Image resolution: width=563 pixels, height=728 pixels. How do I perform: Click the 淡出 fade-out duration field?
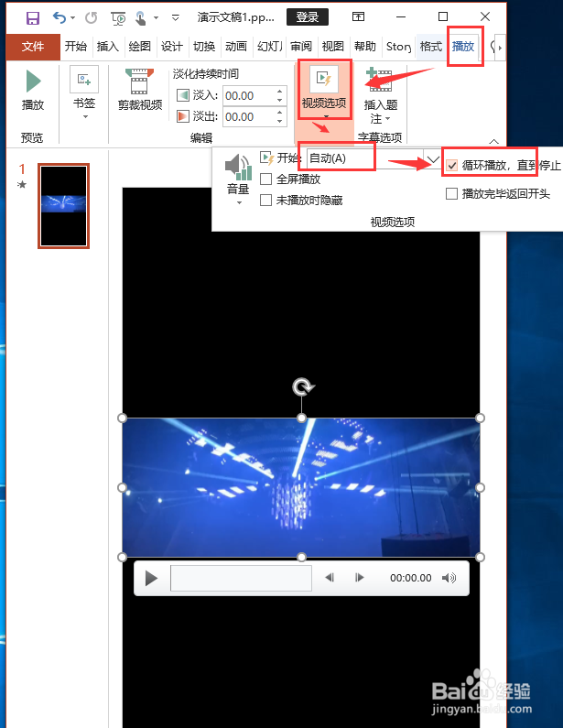(x=249, y=116)
